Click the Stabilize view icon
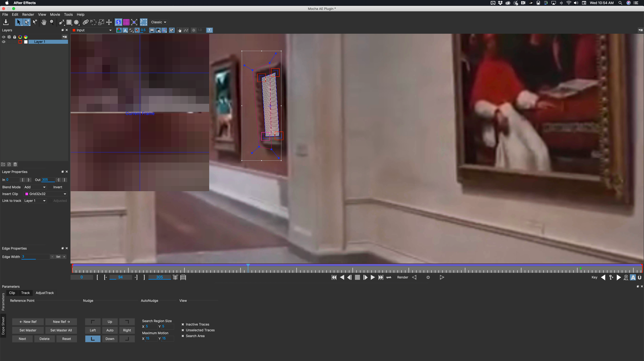Image resolution: width=644 pixels, height=361 pixels. 118,22
